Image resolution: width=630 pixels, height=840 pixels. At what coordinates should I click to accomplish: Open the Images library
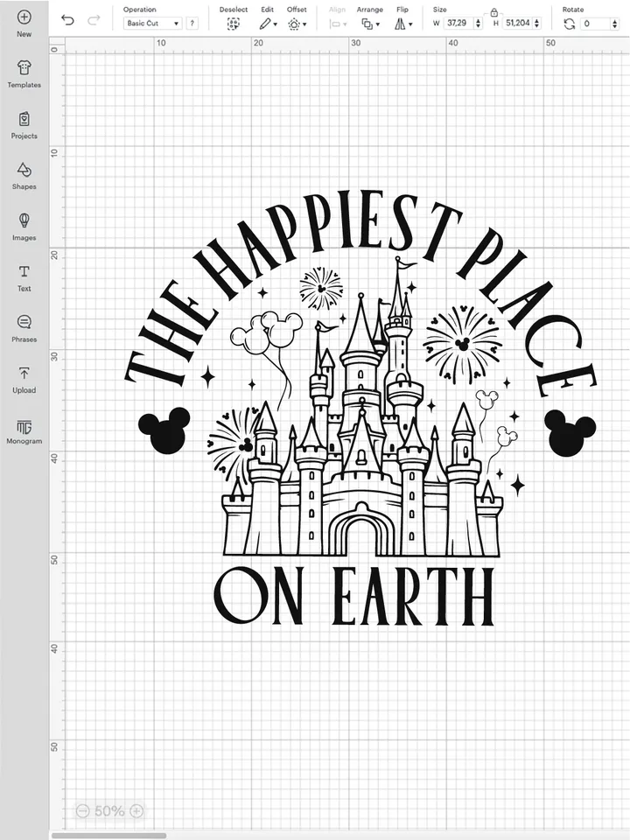click(24, 227)
